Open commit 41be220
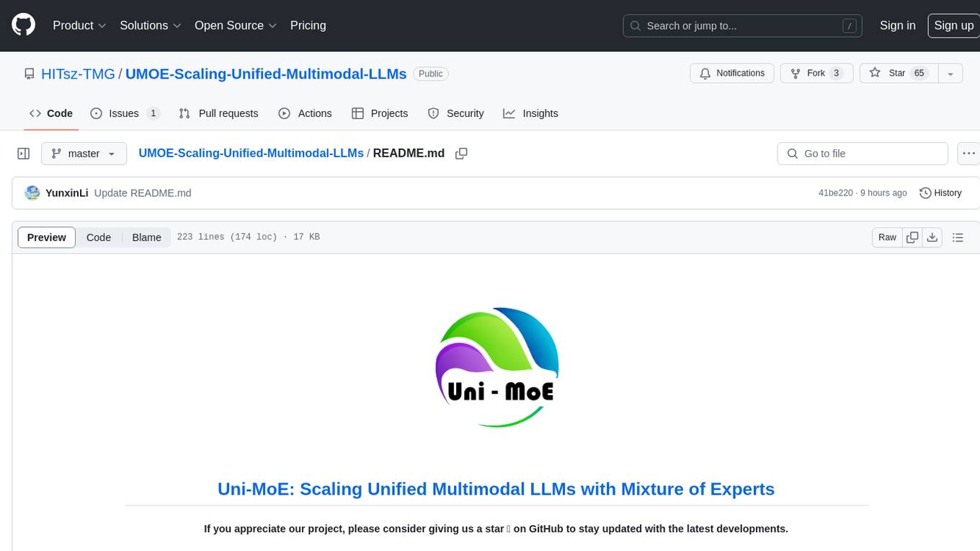 click(x=835, y=193)
